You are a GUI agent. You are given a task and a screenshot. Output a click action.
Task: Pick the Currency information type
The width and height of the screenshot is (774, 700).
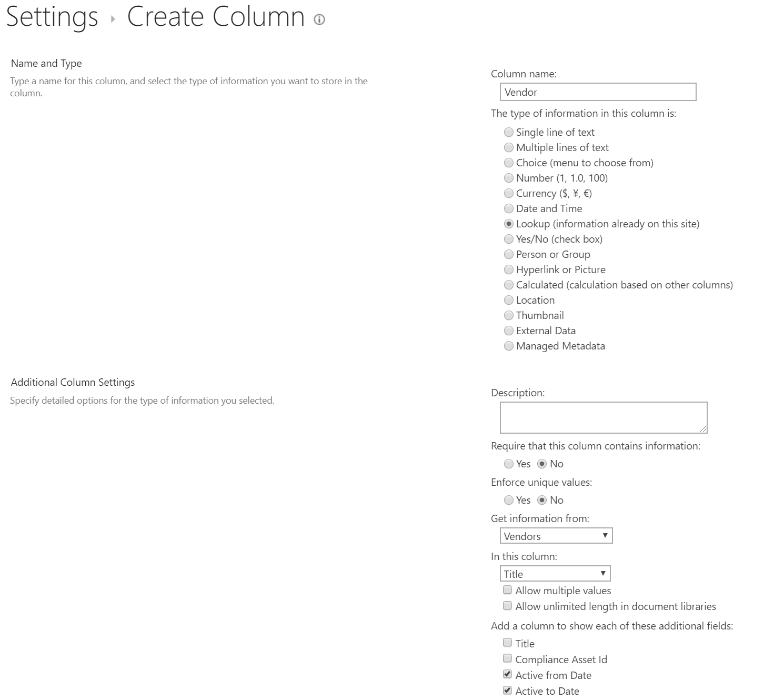coord(508,193)
